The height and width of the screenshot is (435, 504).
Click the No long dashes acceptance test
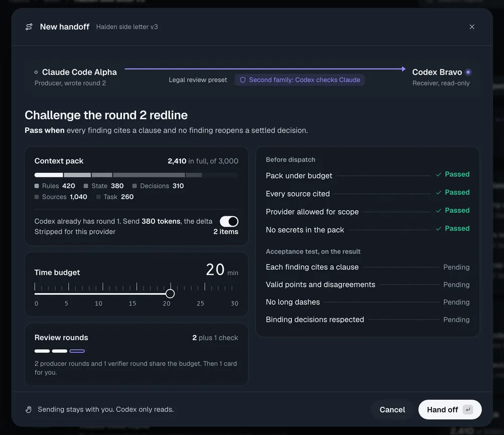pos(367,302)
